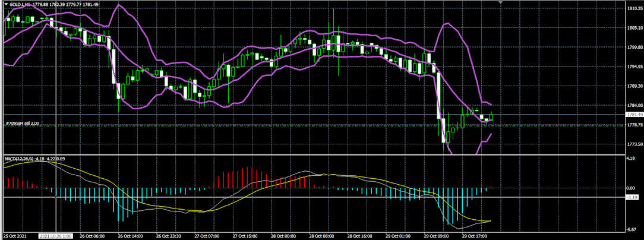Click the '26 Oct 23:30' time axis label
The image size is (644, 240).
[168, 236]
